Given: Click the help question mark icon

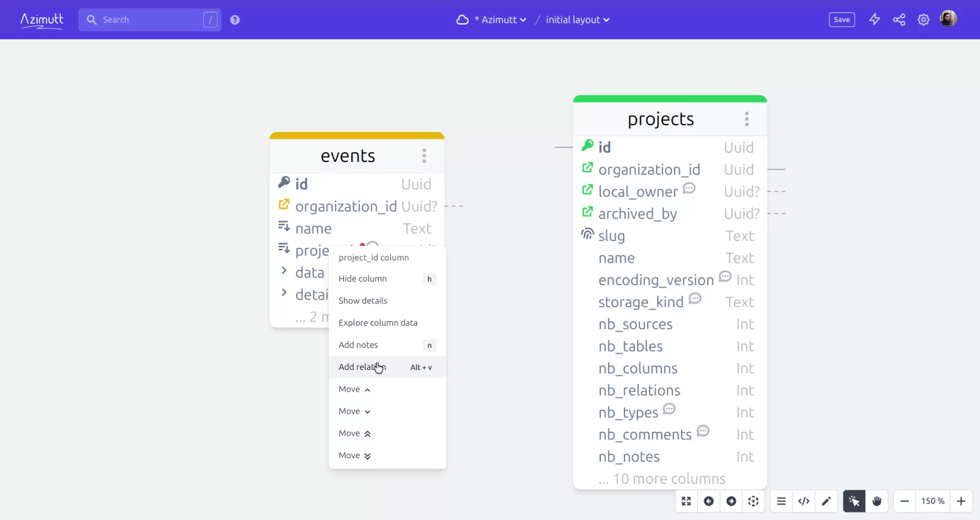Looking at the screenshot, I should 235,20.
